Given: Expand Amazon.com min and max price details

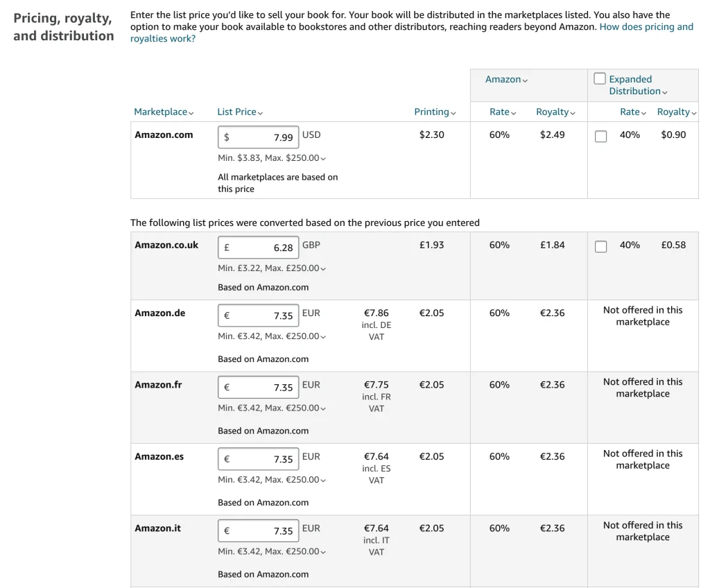Looking at the screenshot, I should [272, 157].
